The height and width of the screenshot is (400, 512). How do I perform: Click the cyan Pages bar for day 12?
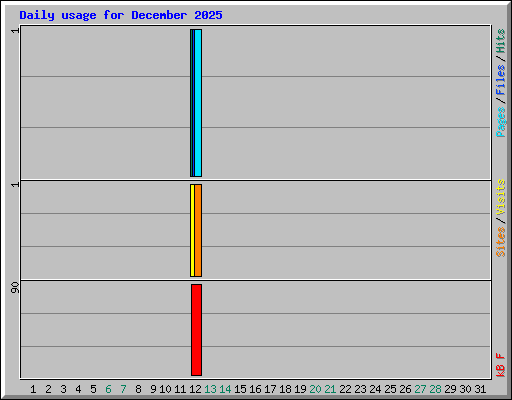coord(198,103)
